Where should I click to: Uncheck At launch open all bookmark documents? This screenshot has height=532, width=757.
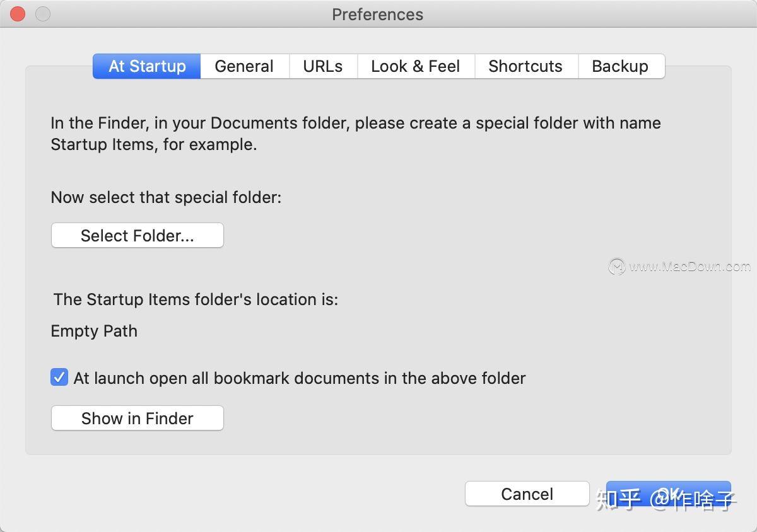pyautogui.click(x=59, y=378)
